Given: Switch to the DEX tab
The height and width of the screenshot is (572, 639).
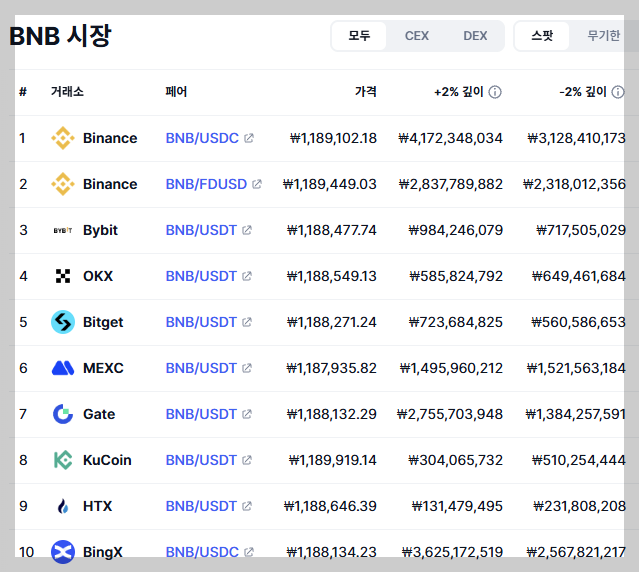Looking at the screenshot, I should pos(475,36).
